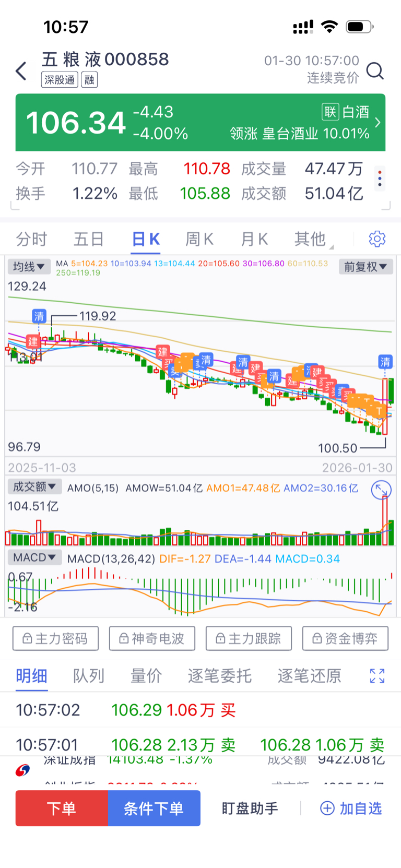Tap the 连续竞价 status text
The height and width of the screenshot is (868, 401).
coord(333,78)
